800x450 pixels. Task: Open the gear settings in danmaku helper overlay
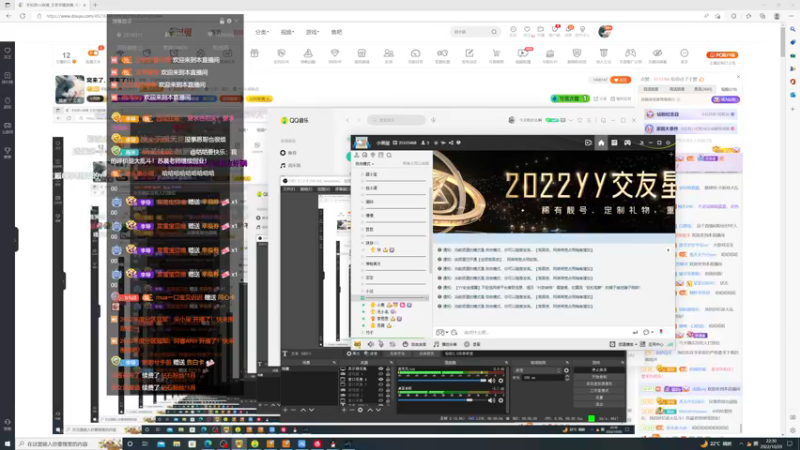click(229, 21)
